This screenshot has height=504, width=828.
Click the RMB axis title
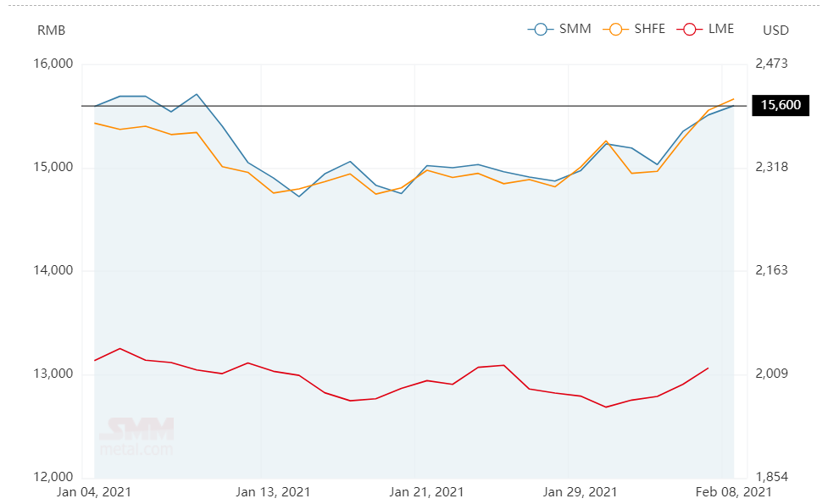coord(51,30)
